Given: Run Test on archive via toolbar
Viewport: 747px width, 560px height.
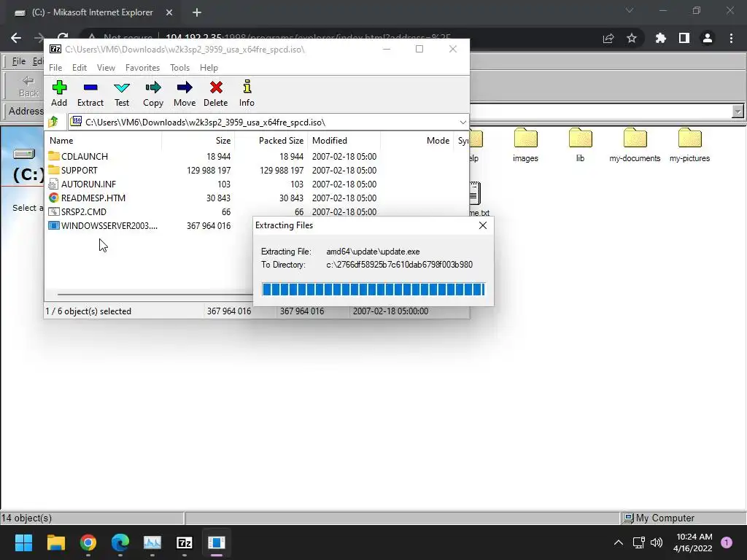Looking at the screenshot, I should click(x=122, y=93).
